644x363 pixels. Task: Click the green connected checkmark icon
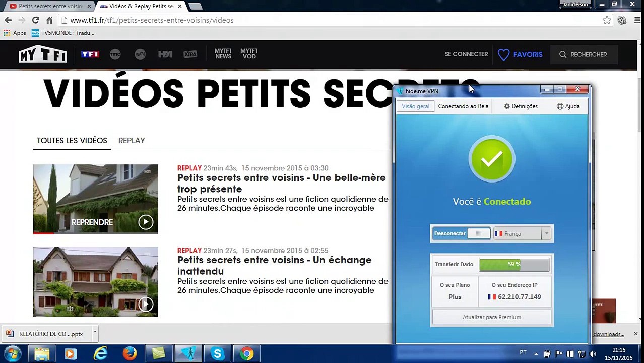click(492, 160)
